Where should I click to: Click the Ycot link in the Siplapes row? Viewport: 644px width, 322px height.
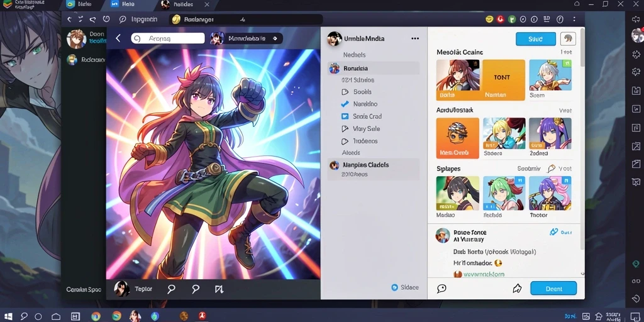(x=565, y=169)
